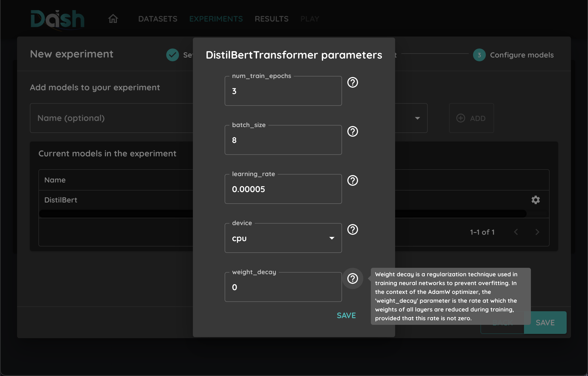Click the New experiment heading
588x376 pixels.
point(71,54)
